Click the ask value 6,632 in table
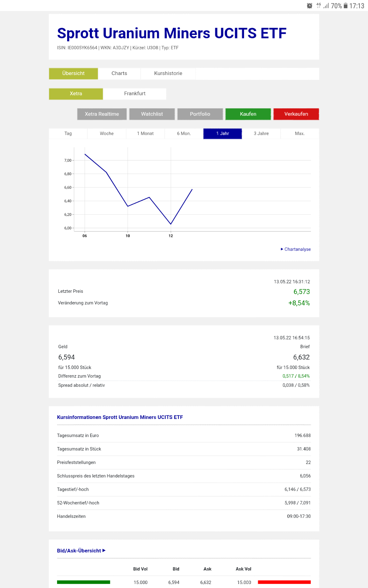 (206, 582)
